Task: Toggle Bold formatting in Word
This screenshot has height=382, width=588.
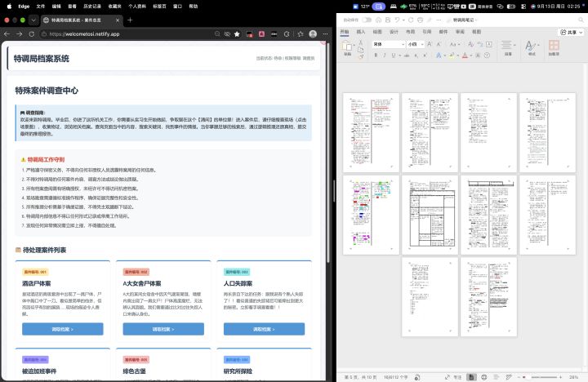Action: coord(376,56)
